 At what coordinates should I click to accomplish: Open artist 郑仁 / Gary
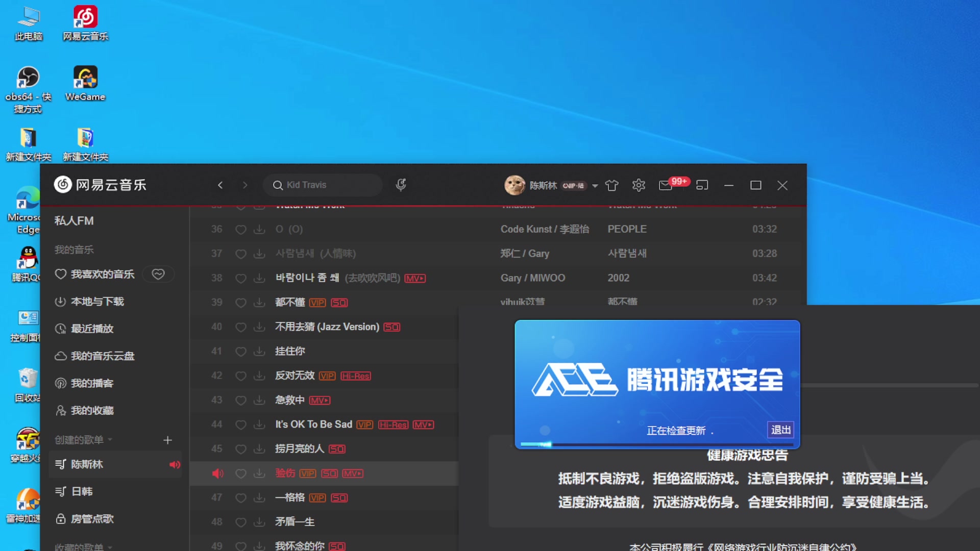click(x=525, y=254)
